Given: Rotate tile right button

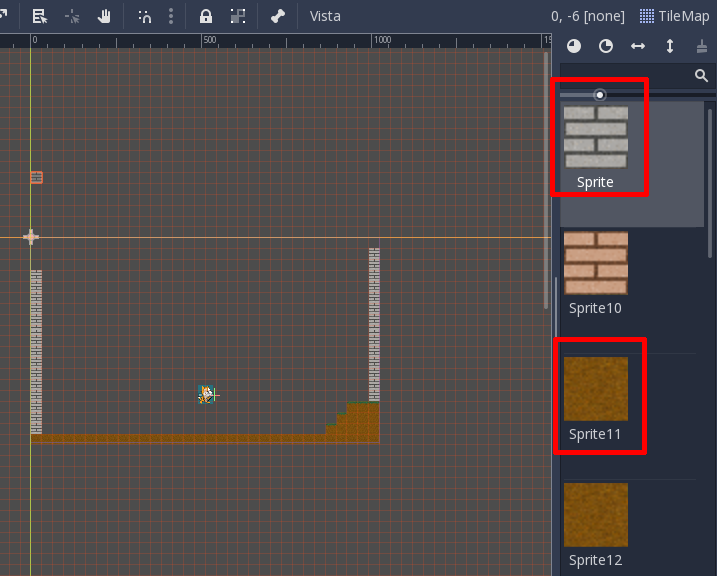Looking at the screenshot, I should [606, 46].
